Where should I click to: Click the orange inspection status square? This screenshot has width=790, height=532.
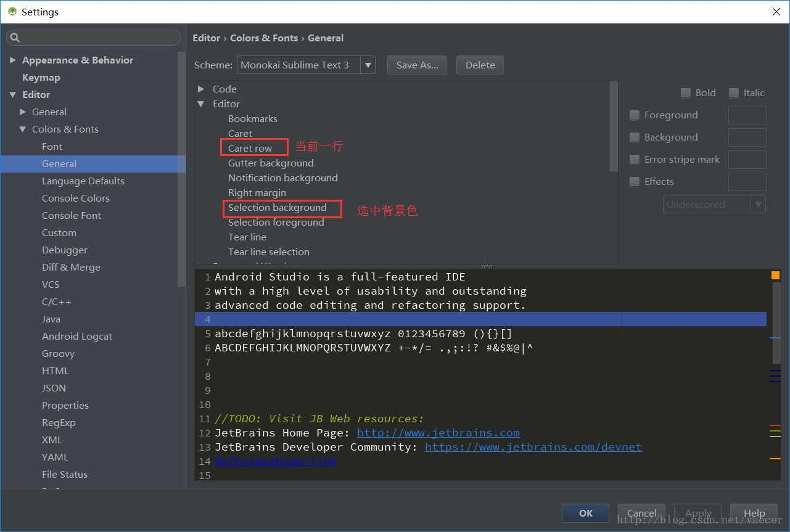tap(775, 276)
